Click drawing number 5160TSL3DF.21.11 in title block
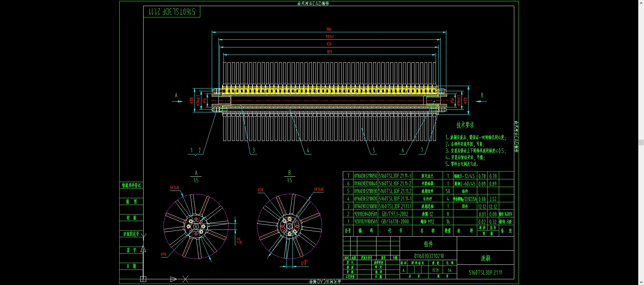 (485, 273)
